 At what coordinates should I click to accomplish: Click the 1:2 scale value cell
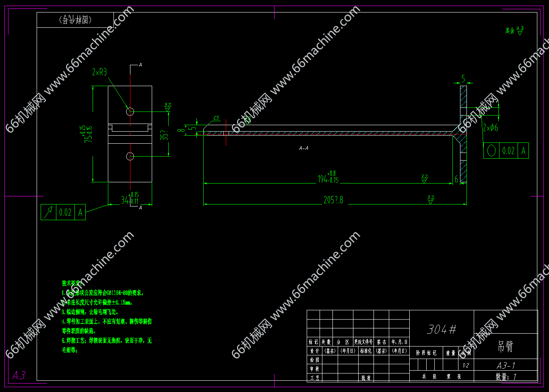(x=466, y=365)
